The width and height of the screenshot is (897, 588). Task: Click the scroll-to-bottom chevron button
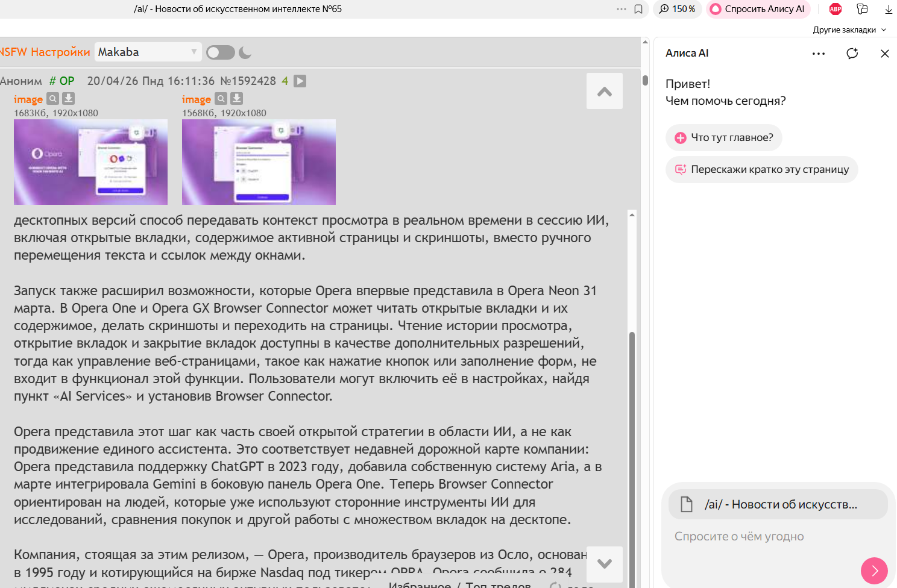pos(605,564)
